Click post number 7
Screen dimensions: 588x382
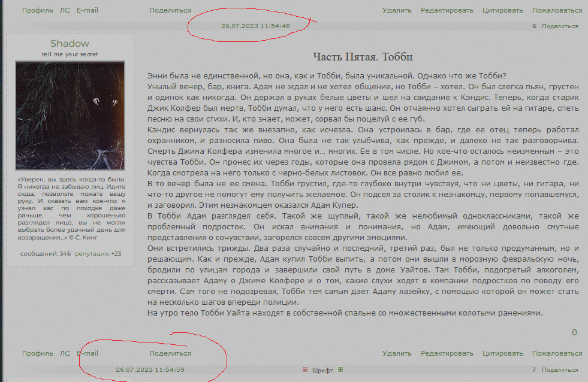[534, 370]
